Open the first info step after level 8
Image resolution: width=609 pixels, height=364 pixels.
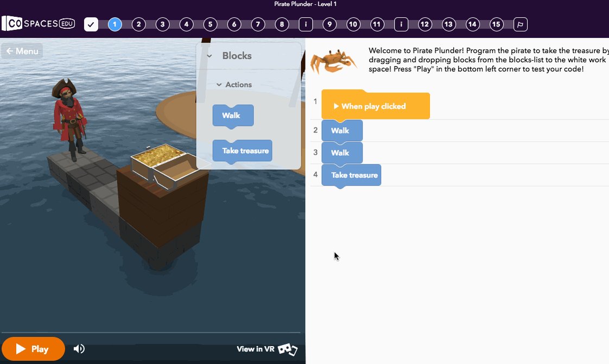point(306,24)
